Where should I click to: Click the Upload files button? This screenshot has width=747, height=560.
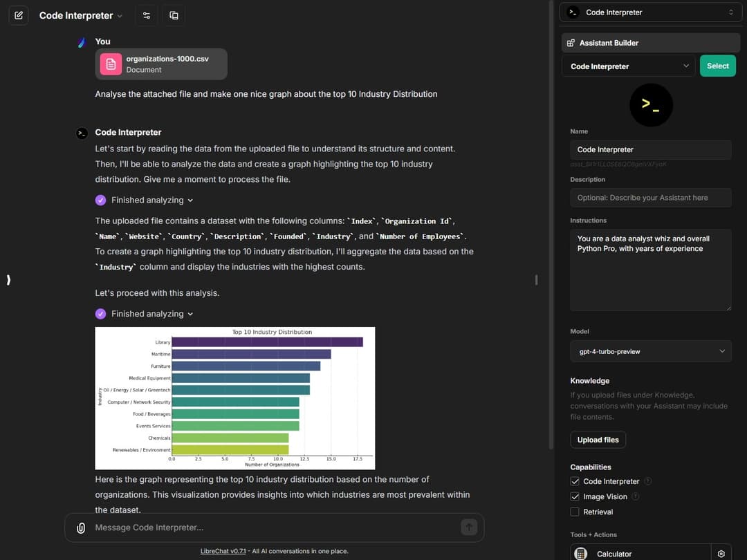pyautogui.click(x=598, y=440)
